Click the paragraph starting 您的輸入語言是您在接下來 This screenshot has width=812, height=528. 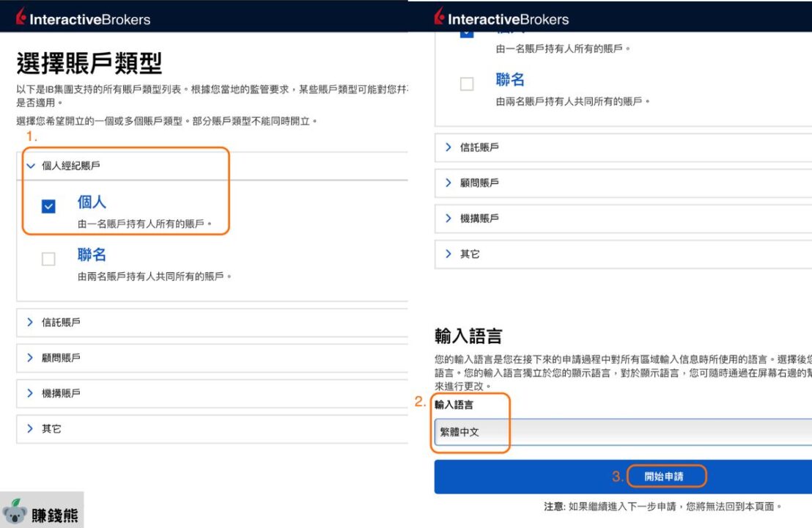623,373
